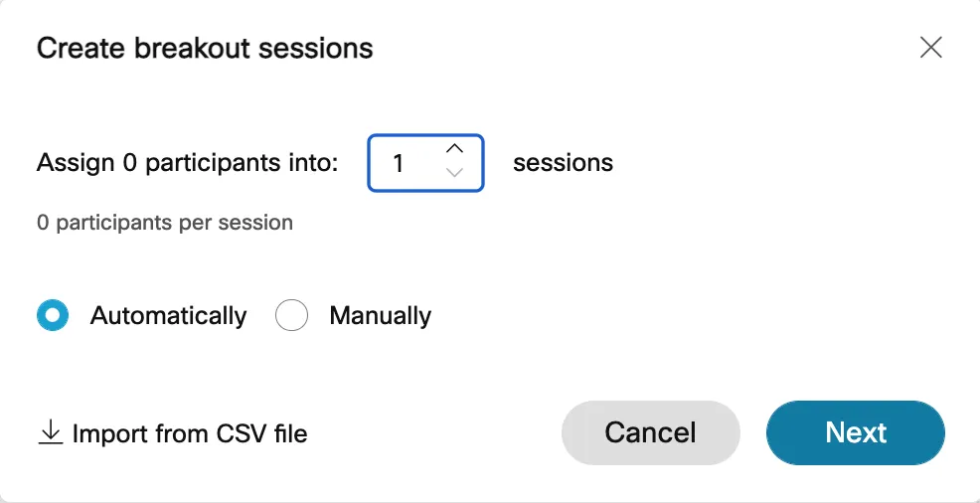
Task: Select the Manually radio button
Action: [x=291, y=316]
